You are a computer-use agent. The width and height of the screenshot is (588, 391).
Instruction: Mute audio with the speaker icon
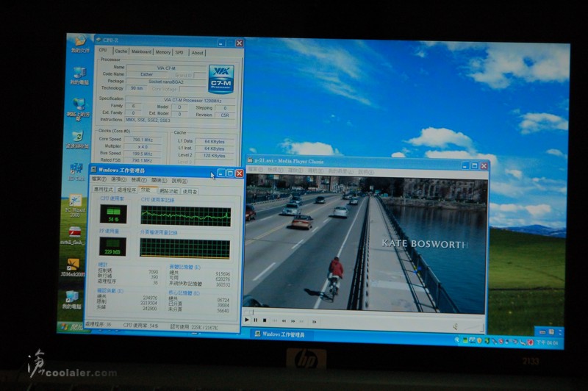click(456, 326)
